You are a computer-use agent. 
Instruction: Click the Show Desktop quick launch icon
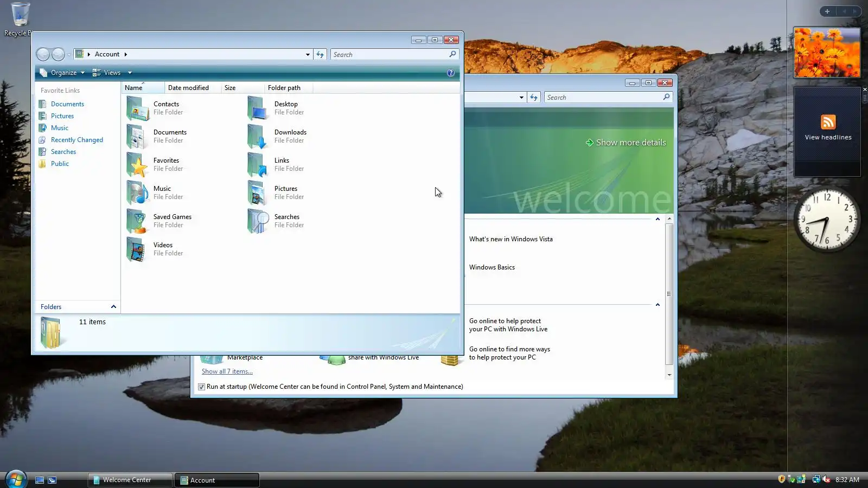(x=40, y=480)
